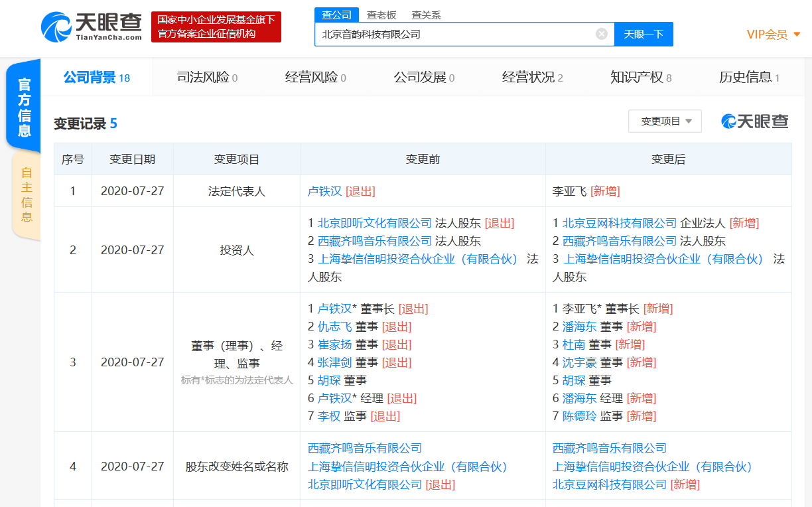
Task: Open 北京即听文化有限公司 in row 4 before column
Action: pyautogui.click(x=365, y=484)
